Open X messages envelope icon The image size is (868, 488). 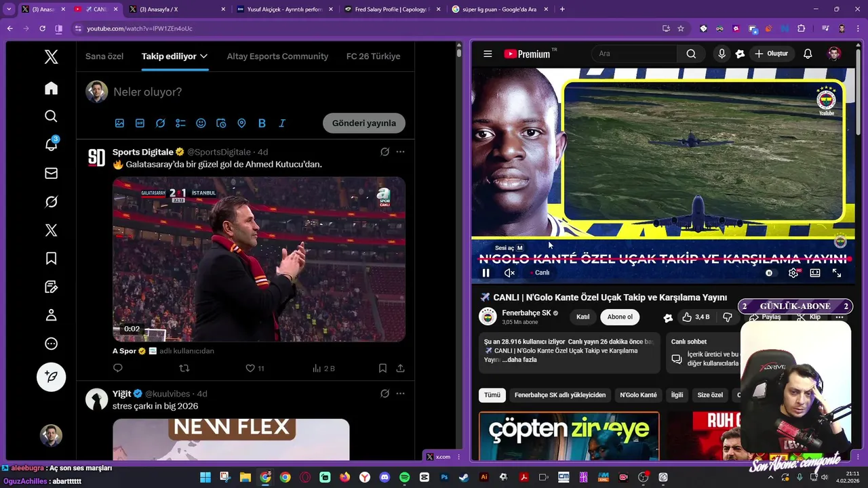[x=51, y=174]
